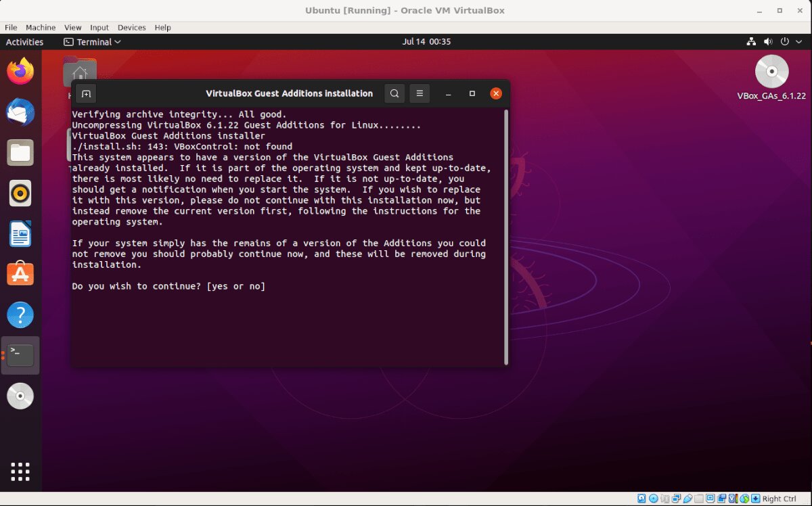Screen dimensions: 812x506
Task: Open a new terminal tab with the tab icon
Action: pyautogui.click(x=86, y=93)
